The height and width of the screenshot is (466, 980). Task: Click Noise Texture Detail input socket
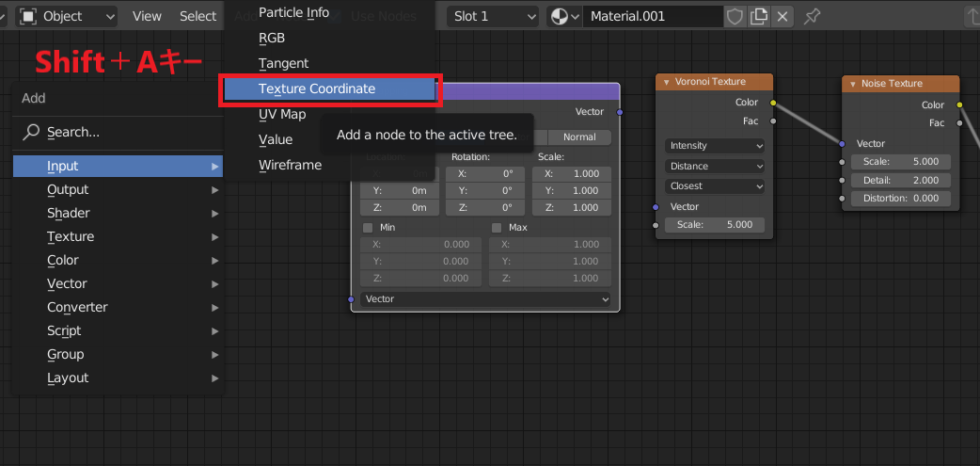[x=842, y=180]
